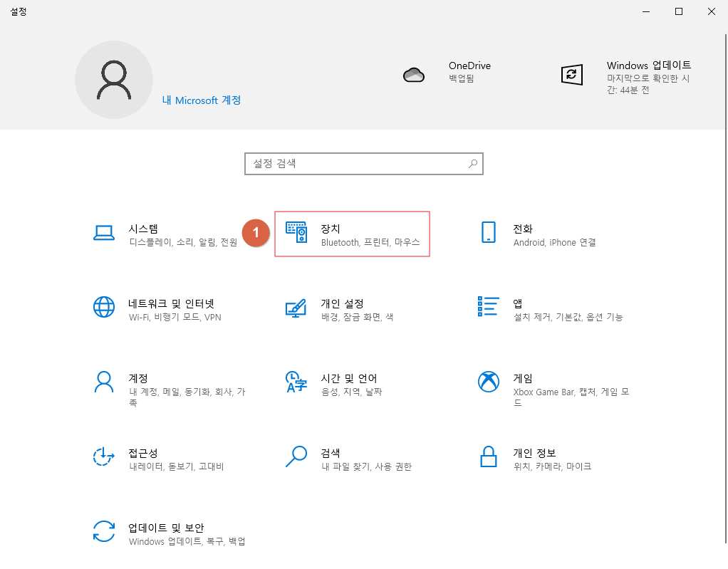The width and height of the screenshot is (728, 569).
Task: Click Xbox Game Bar, 캡처 description
Action: pos(571,397)
